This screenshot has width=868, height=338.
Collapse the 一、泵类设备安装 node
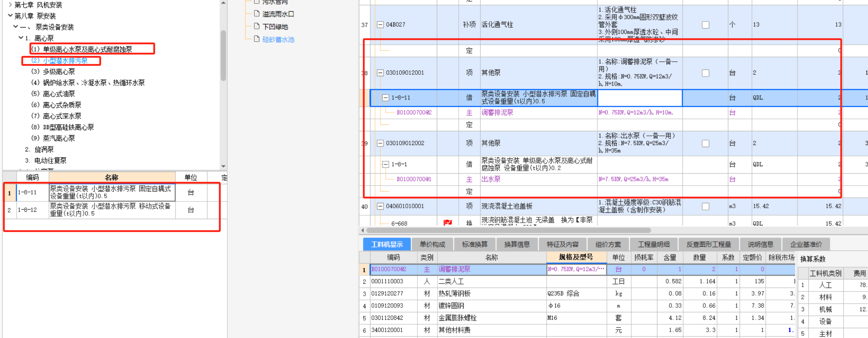coord(16,26)
